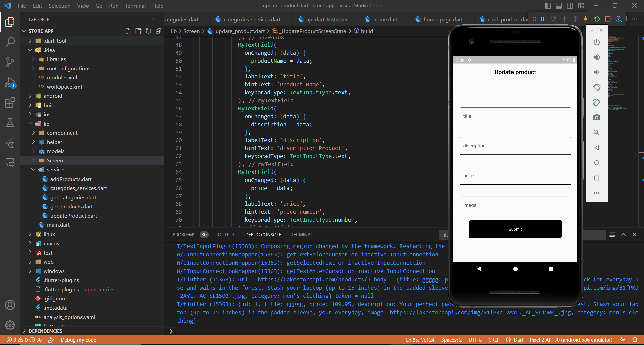The image size is (644, 345).
Task: Pause program execution in debug toolbar
Action: tap(542, 19)
